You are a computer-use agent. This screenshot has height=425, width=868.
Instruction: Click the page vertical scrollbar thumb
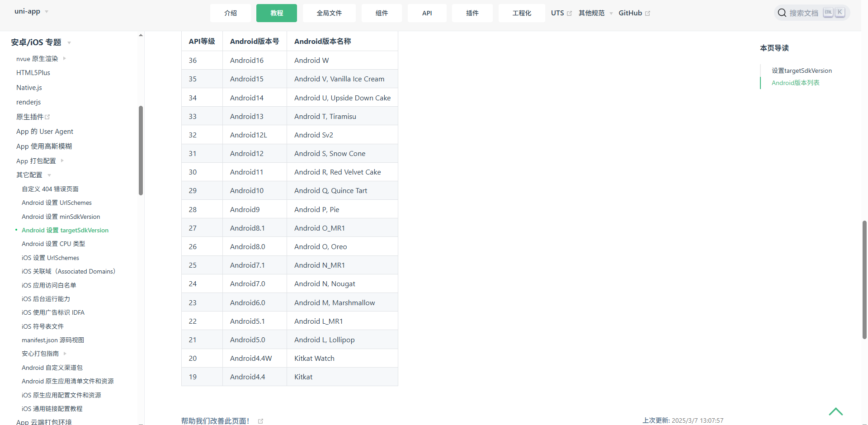click(x=864, y=279)
